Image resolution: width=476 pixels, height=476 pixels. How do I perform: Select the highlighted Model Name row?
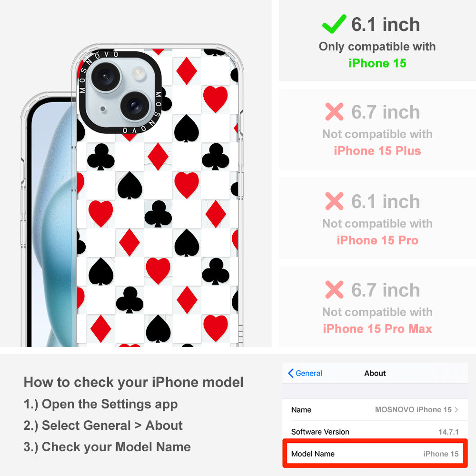point(375,453)
